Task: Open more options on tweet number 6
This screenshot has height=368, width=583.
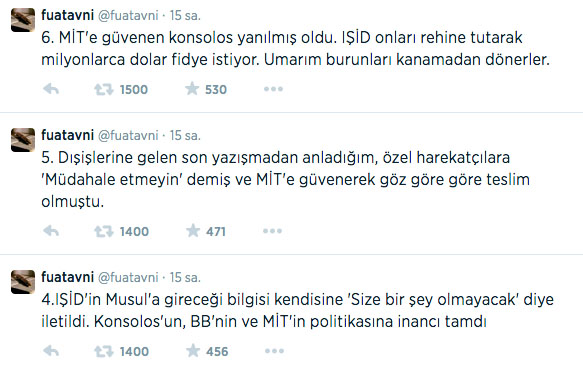Action: tap(273, 89)
